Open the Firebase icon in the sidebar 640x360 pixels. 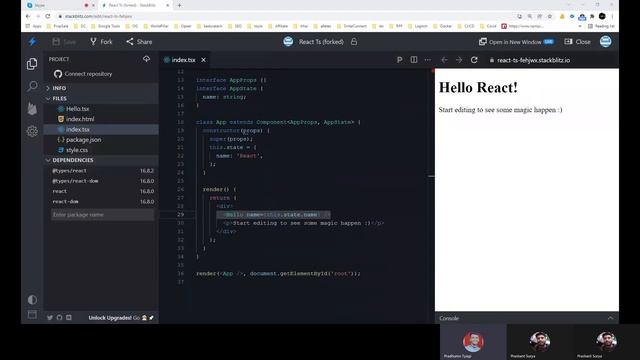[x=32, y=109]
